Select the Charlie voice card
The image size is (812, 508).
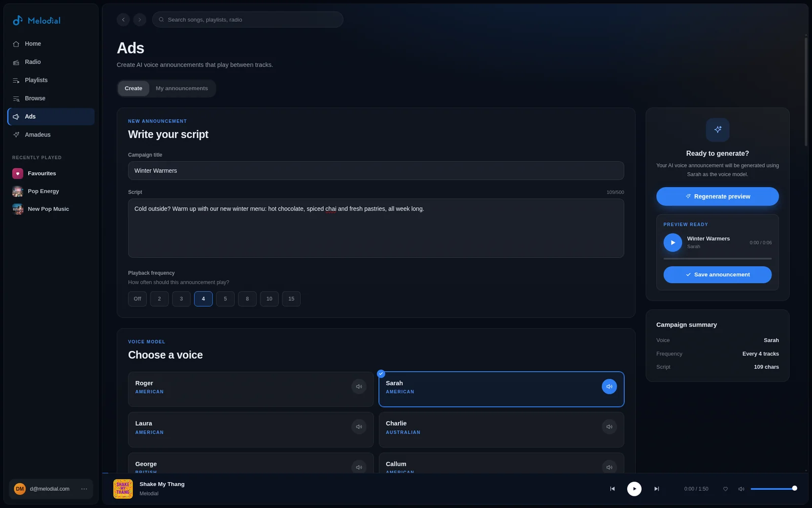pos(501,430)
